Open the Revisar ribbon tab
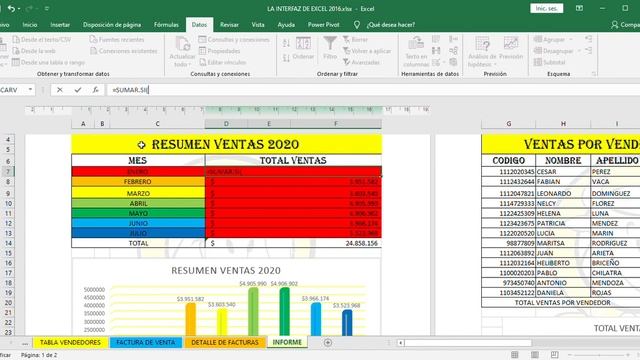The width and height of the screenshot is (640, 360). pos(229,25)
